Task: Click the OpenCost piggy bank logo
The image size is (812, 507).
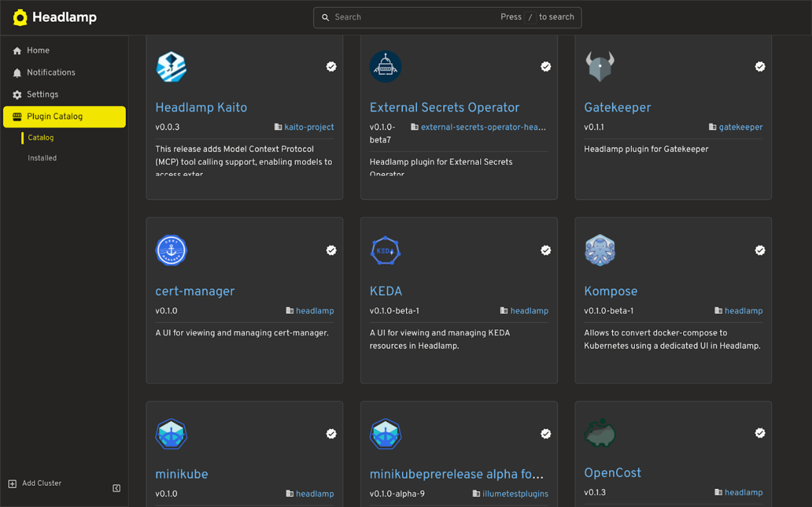Action: 600,433
